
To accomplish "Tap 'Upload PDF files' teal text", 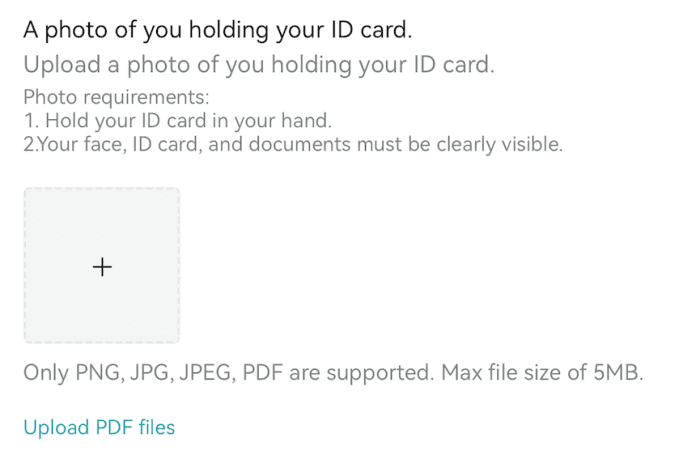I will (x=99, y=428).
